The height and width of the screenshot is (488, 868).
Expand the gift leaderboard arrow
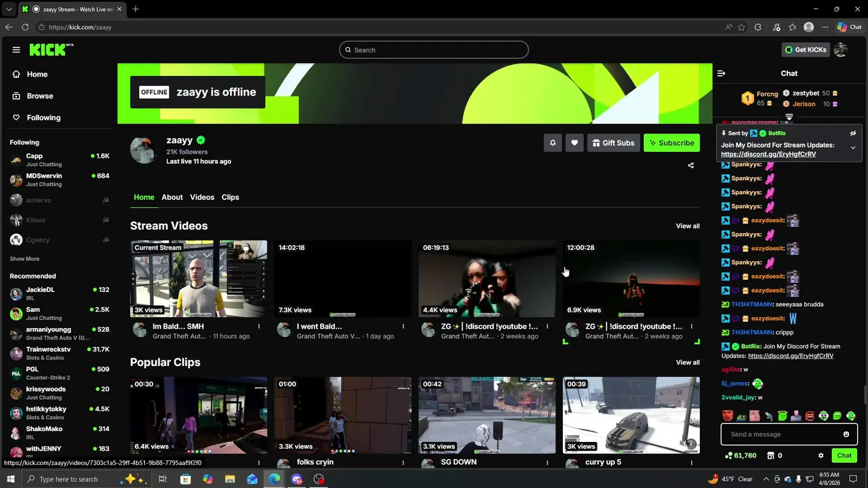pos(789,118)
